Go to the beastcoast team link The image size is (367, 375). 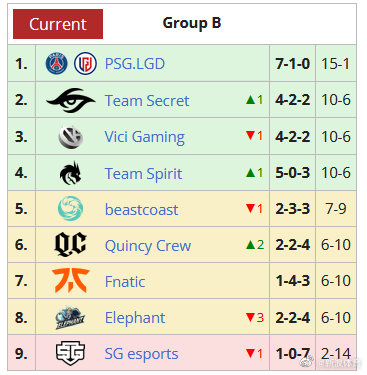tap(141, 210)
